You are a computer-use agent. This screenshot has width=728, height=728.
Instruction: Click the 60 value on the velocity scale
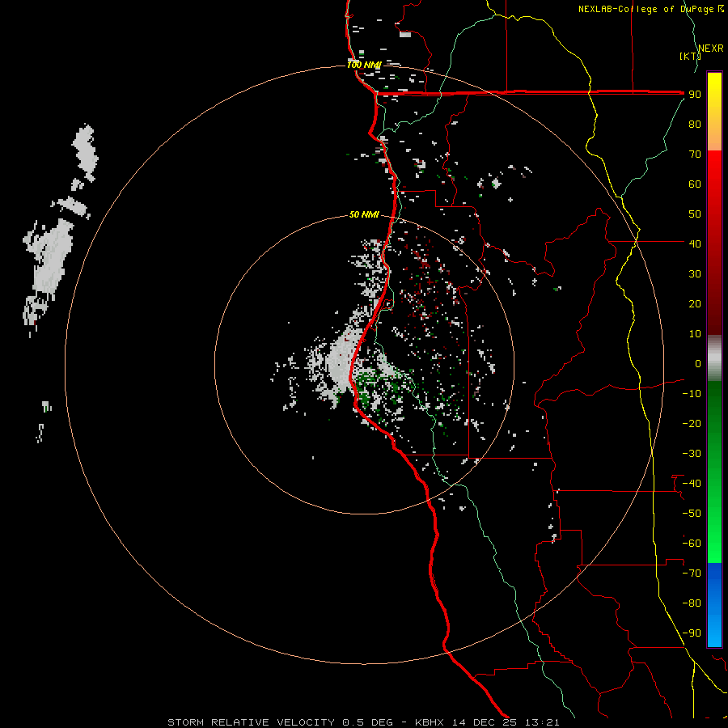click(695, 184)
